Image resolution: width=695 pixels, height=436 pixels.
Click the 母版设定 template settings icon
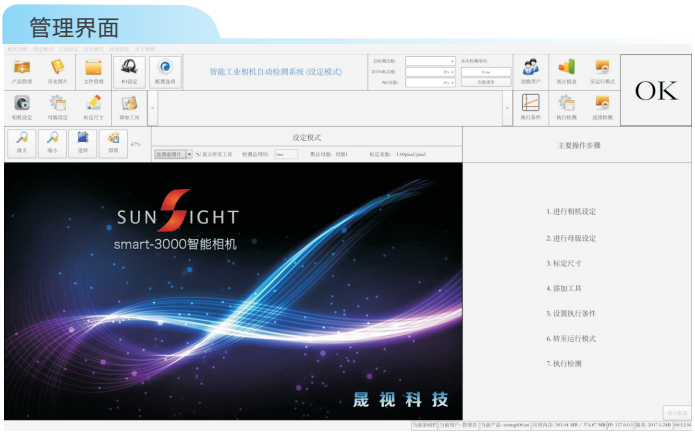click(x=57, y=106)
